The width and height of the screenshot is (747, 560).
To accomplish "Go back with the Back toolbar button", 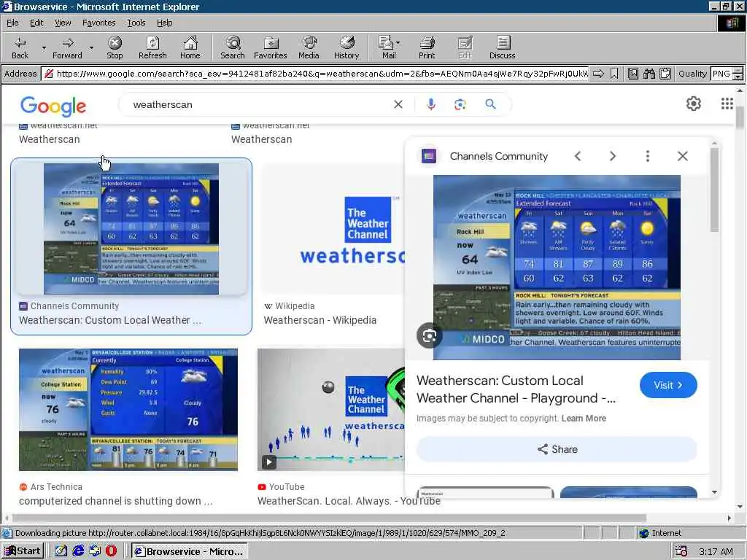I will pos(20,47).
